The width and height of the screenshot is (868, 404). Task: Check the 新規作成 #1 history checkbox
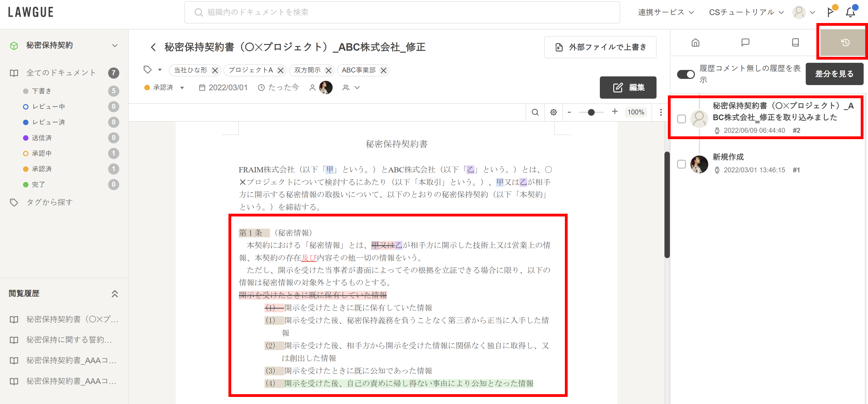681,164
